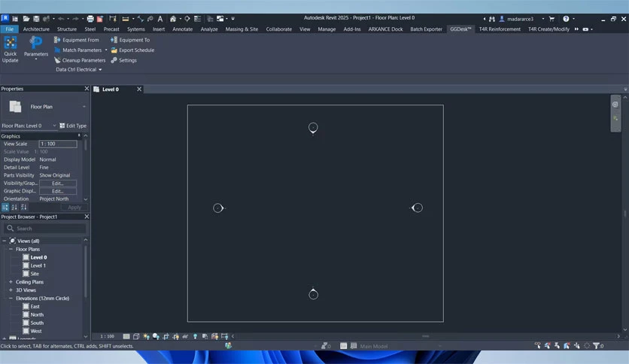Select the Text tool 'A' icon
Image resolution: width=629 pixels, height=364 pixels.
click(160, 19)
